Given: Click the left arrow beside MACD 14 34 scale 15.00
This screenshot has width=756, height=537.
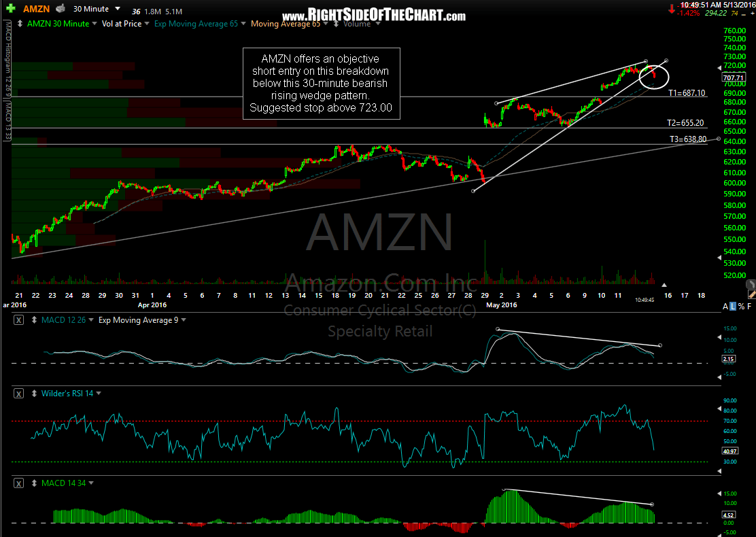Looking at the screenshot, I should (x=720, y=493).
